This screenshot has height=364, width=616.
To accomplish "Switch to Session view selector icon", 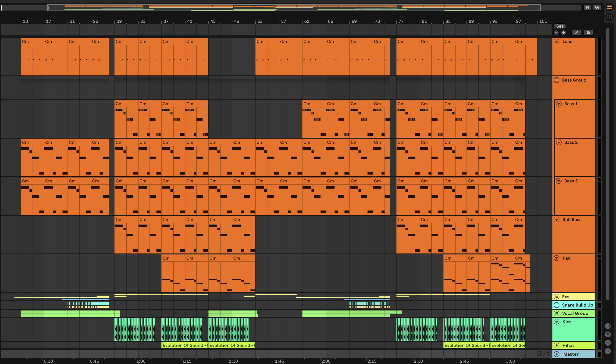I will tap(609, 17).
